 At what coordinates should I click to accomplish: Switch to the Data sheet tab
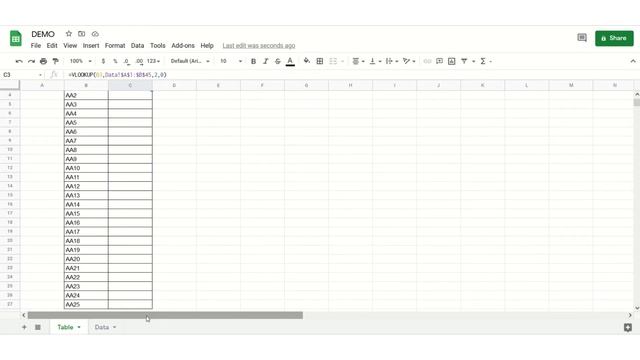pos(102,327)
